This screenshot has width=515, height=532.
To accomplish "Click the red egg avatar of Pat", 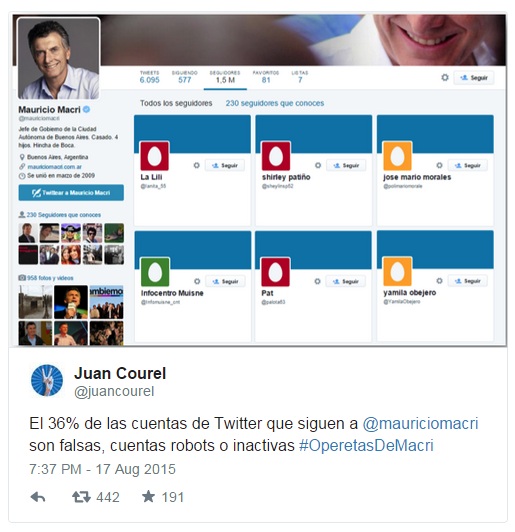I will click(x=275, y=272).
